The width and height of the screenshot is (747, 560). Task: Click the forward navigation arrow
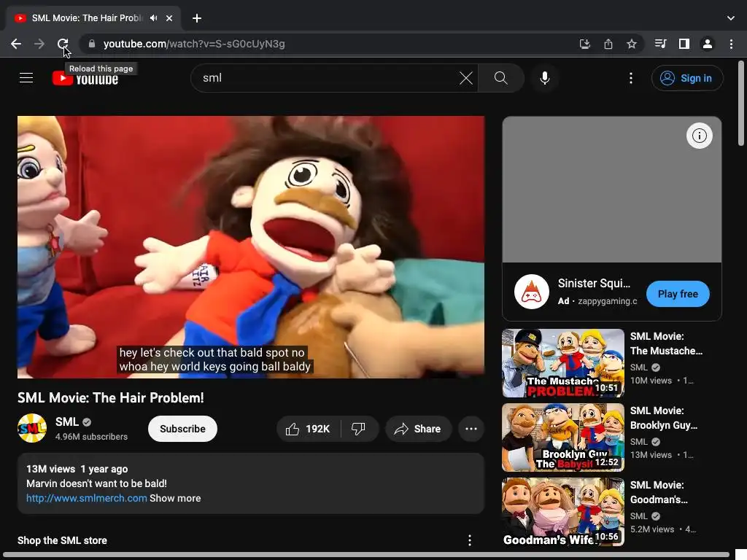[x=39, y=44]
